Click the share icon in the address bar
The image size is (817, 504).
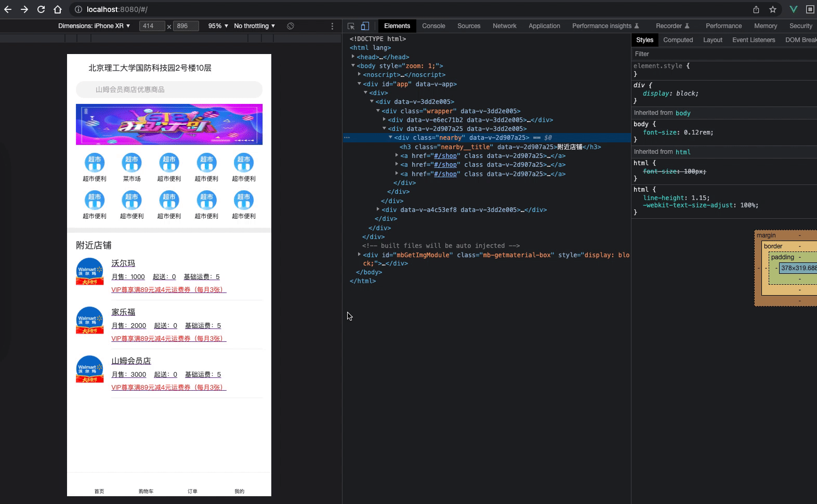(756, 9)
